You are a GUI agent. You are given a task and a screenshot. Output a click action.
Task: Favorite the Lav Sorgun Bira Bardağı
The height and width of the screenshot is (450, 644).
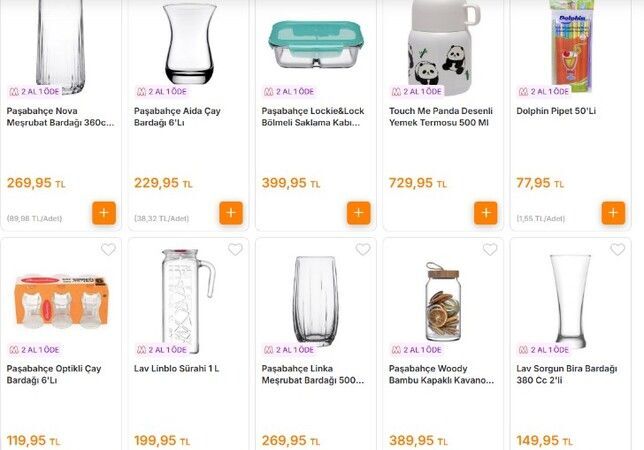click(618, 250)
